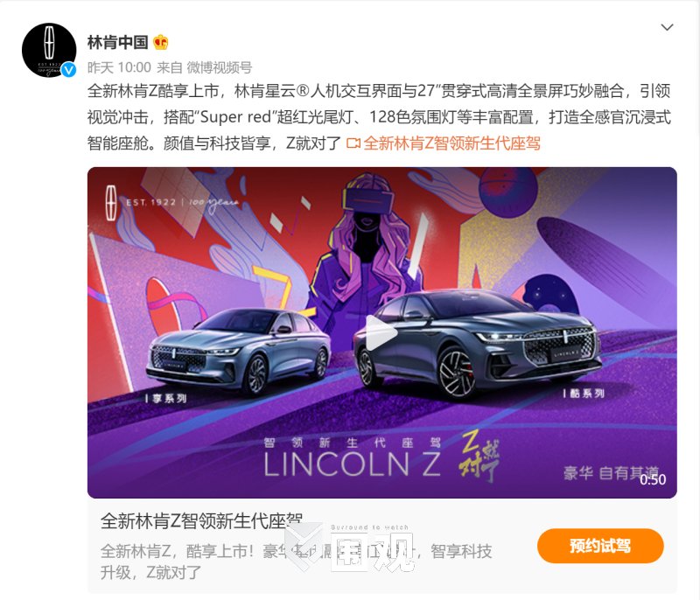Click the blue verified badge on avatar
The image size is (700, 600).
click(x=68, y=70)
